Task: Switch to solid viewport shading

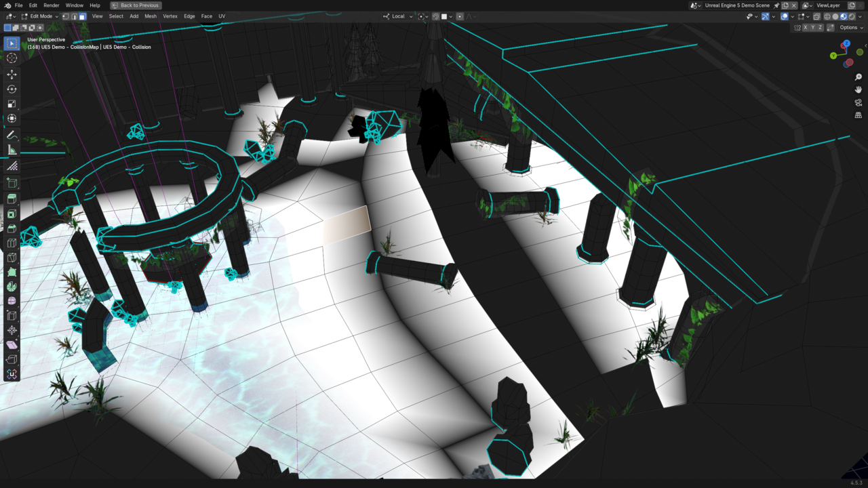Action: [835, 16]
